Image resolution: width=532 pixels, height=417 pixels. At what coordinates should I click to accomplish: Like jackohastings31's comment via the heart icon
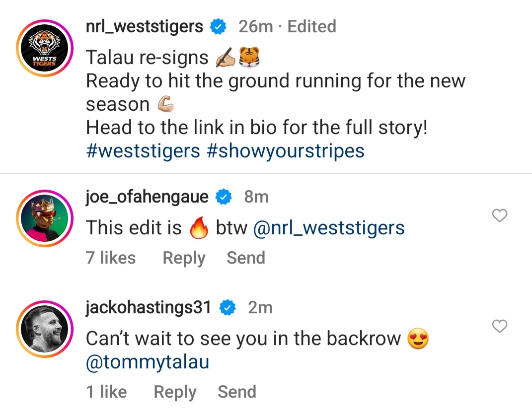(x=499, y=326)
